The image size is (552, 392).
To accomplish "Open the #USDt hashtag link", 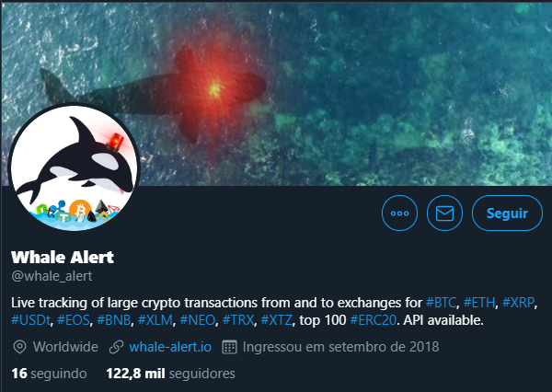I will coord(30,320).
